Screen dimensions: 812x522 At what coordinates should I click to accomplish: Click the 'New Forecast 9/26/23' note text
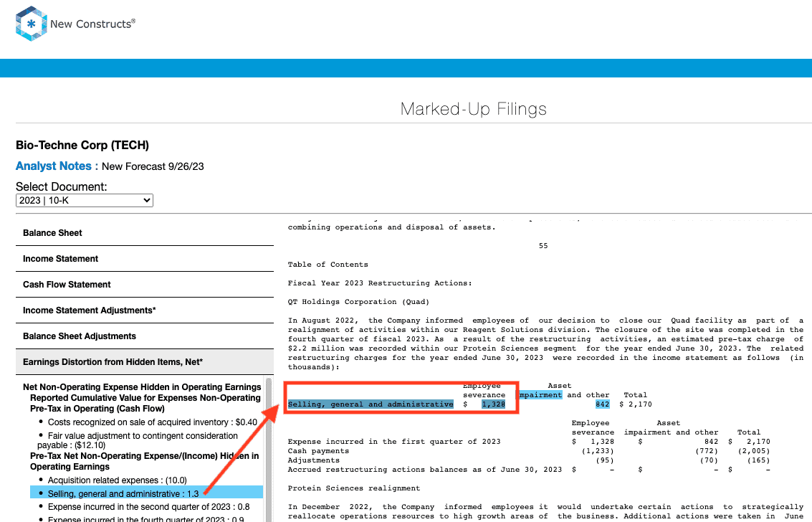(x=153, y=167)
